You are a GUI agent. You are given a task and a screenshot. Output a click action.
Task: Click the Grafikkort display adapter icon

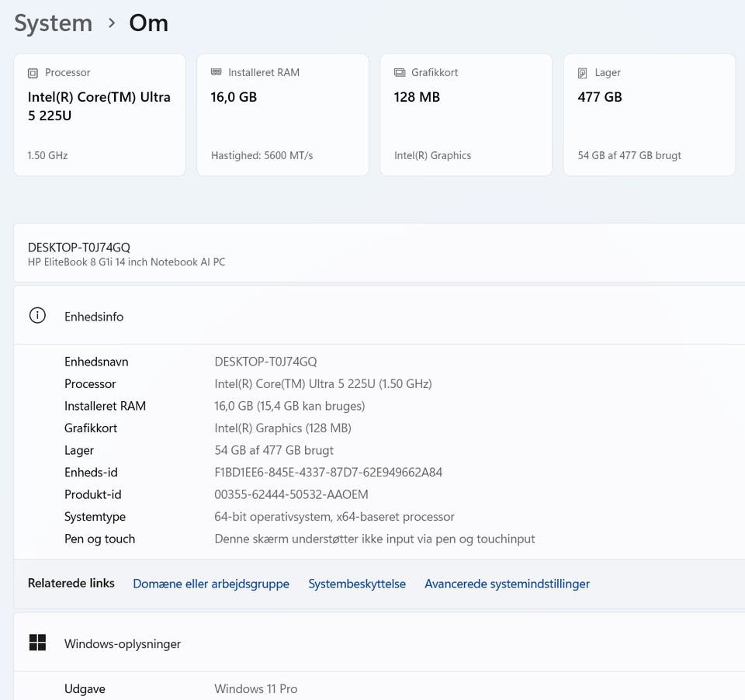[x=400, y=73]
